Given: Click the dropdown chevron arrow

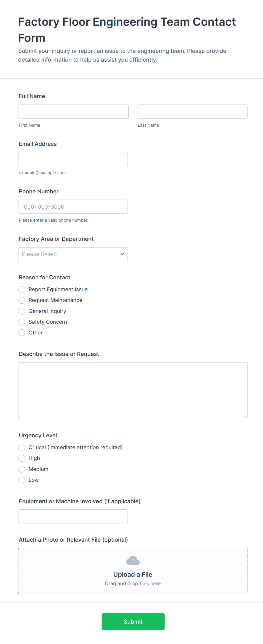Looking at the screenshot, I should [x=122, y=254].
